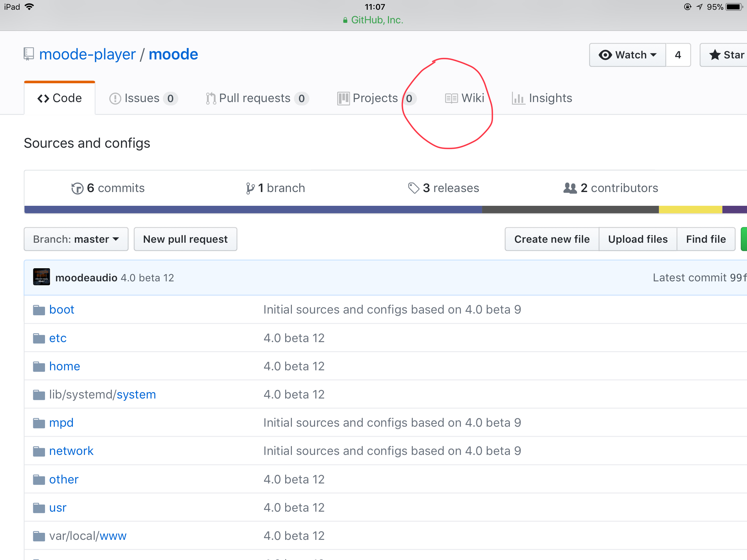Open the Projects tab
The height and width of the screenshot is (560, 747).
377,98
